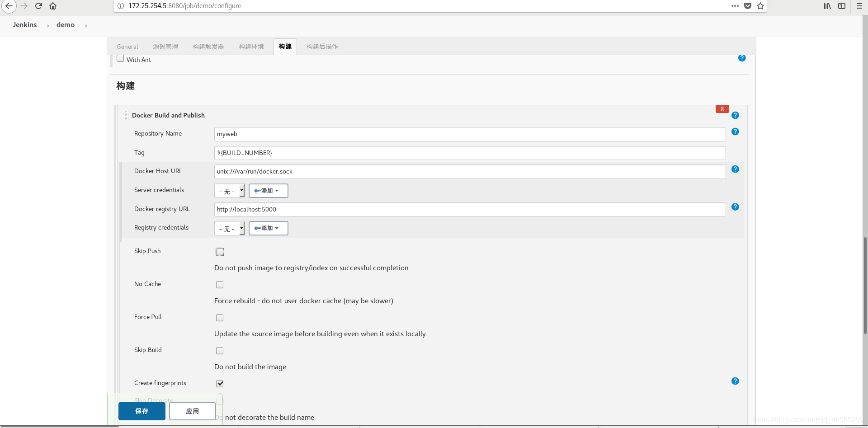The width and height of the screenshot is (868, 428).
Task: Toggle the Skip Build checkbox
Action: coord(220,351)
